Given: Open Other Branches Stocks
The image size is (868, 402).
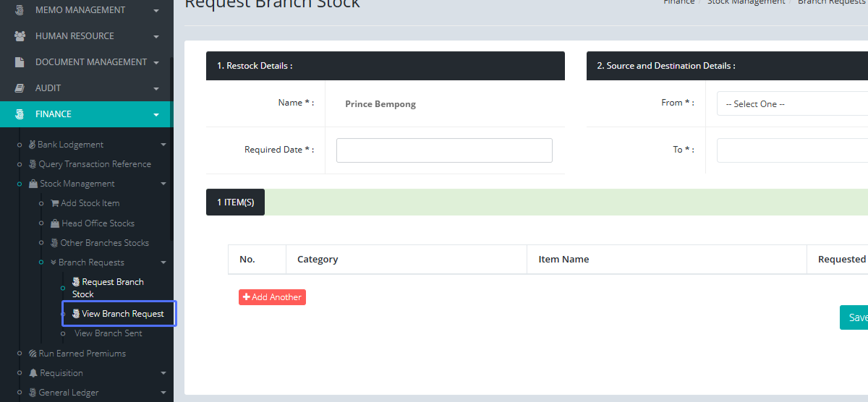Looking at the screenshot, I should tap(104, 243).
